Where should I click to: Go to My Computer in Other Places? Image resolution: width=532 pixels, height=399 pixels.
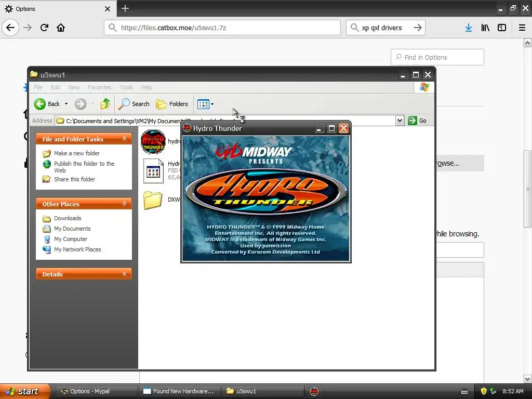pos(71,239)
